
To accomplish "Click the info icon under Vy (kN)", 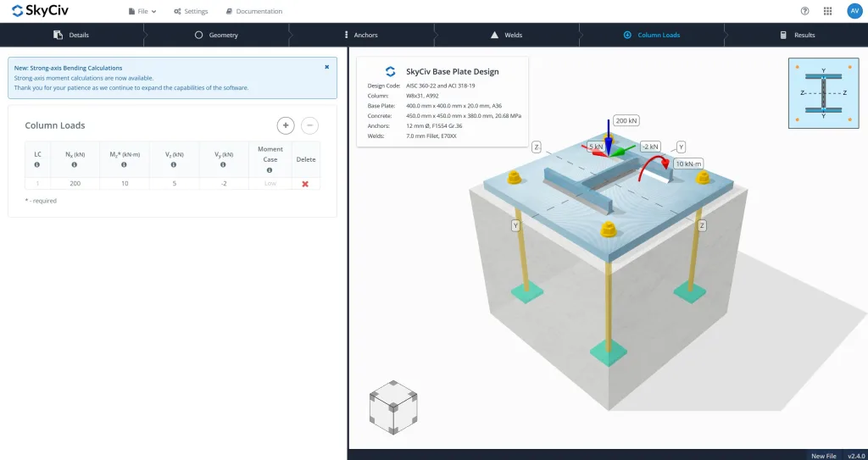I will [x=223, y=165].
